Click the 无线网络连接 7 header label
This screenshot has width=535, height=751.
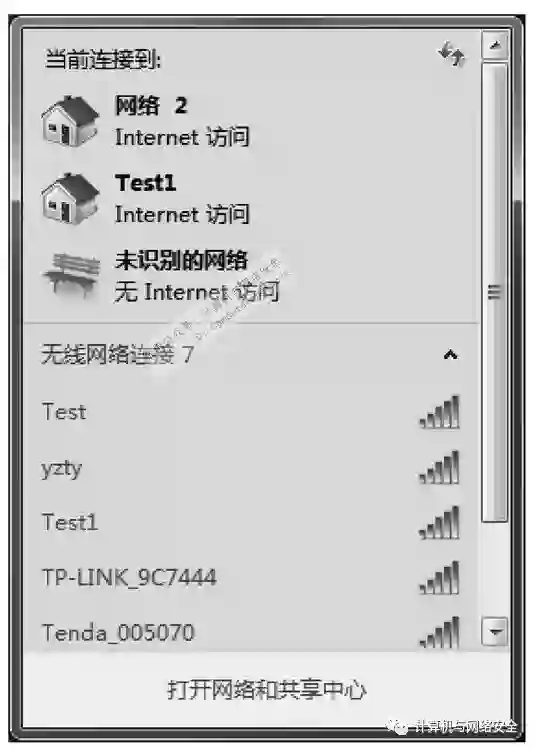117,355
